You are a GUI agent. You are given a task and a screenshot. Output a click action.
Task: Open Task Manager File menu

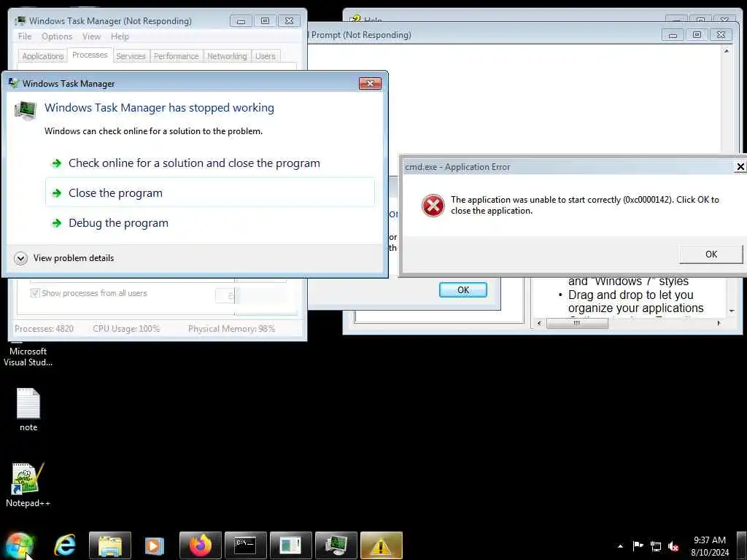coord(25,36)
